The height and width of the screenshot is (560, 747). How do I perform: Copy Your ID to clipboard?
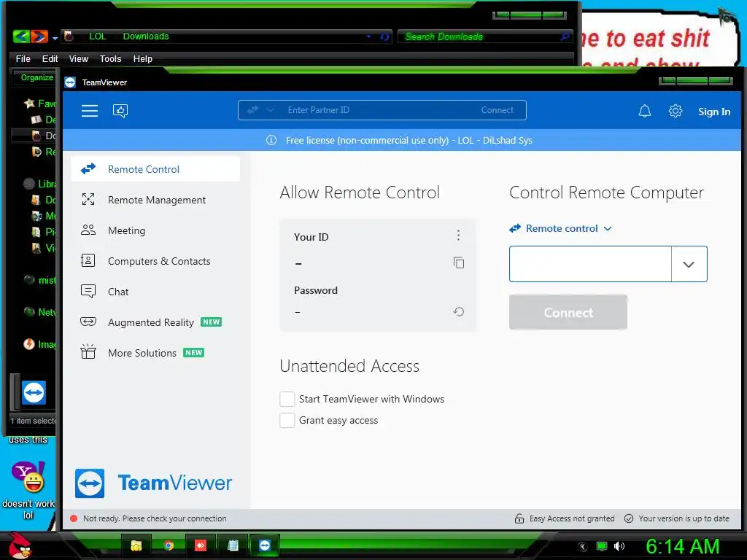coord(458,262)
